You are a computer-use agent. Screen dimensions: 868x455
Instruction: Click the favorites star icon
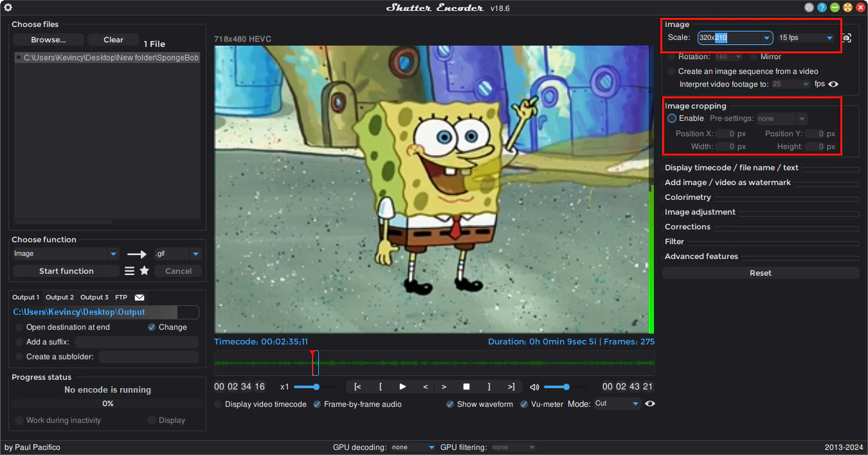145,271
